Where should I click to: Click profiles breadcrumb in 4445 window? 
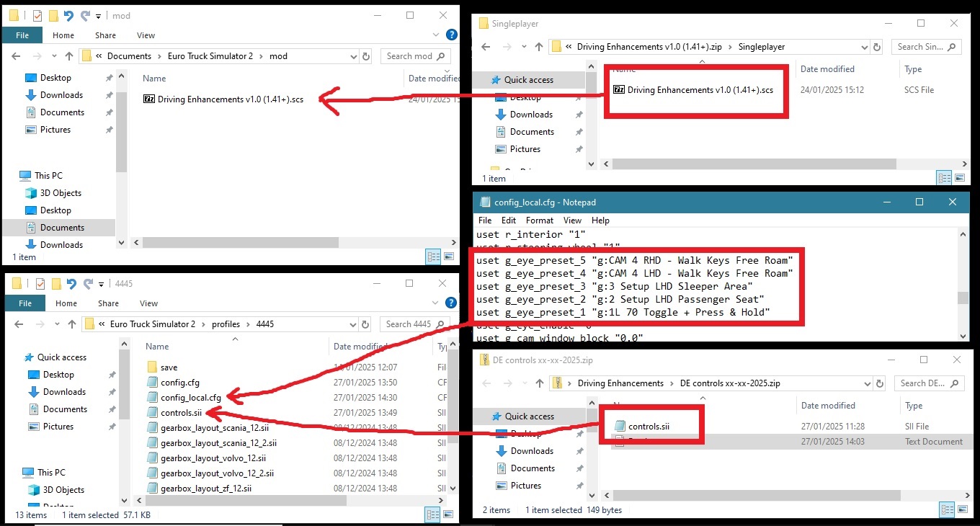click(226, 324)
